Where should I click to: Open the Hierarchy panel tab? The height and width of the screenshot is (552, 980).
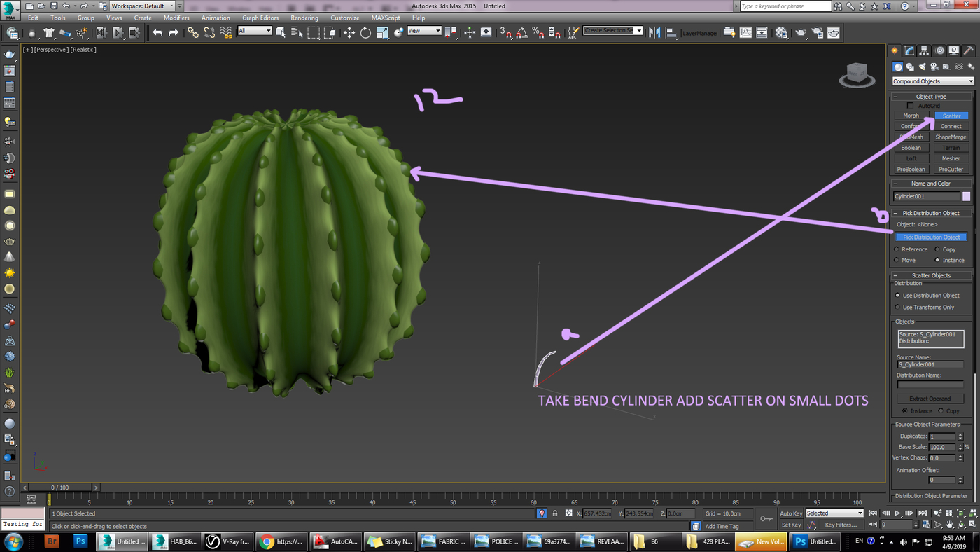click(924, 50)
